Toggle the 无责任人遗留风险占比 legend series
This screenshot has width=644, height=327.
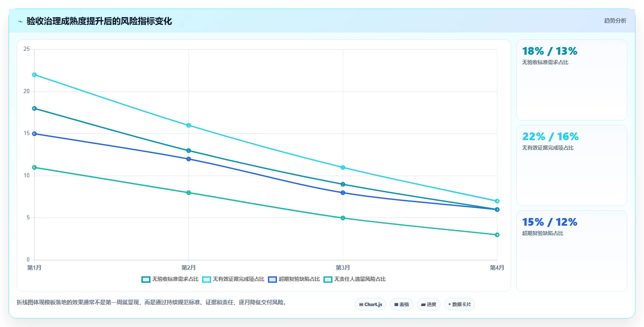pos(355,279)
